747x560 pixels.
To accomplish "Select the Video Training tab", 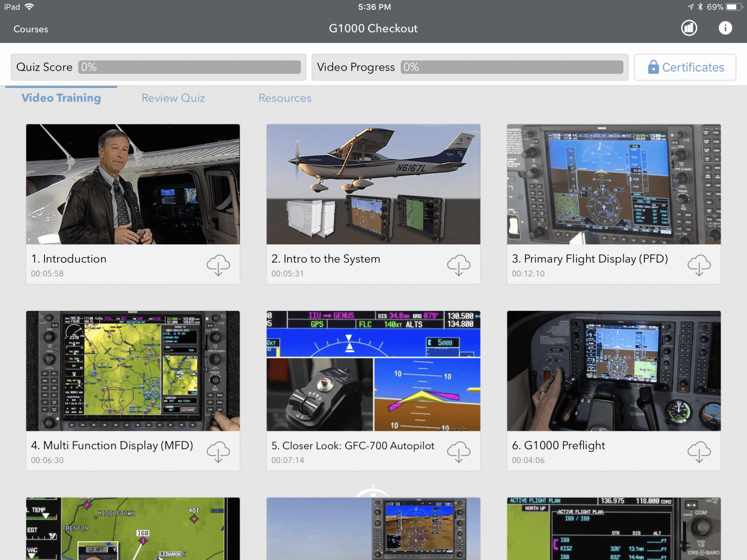I will click(61, 98).
